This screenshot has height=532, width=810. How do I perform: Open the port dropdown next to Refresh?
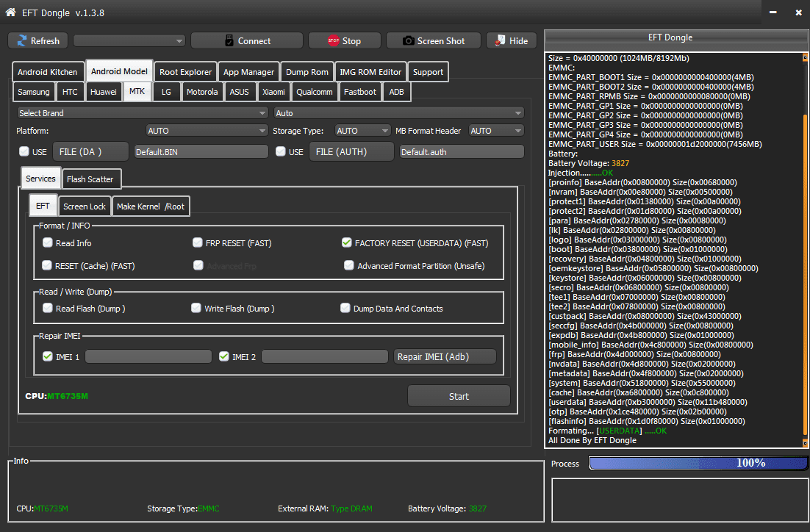coord(129,41)
